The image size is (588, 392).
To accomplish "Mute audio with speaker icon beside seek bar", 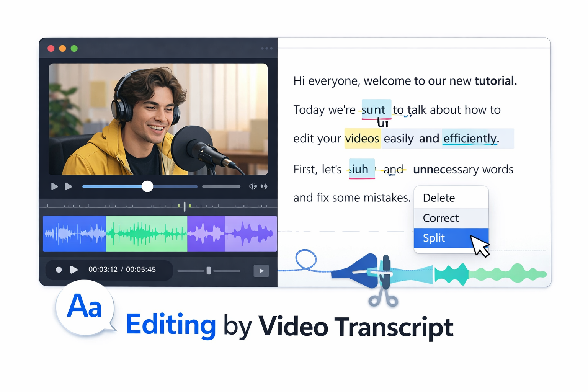I will pos(253,186).
